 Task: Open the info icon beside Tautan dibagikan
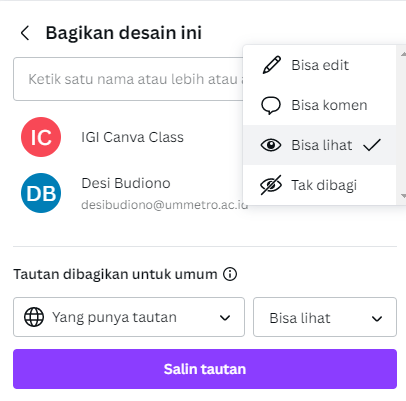(x=230, y=274)
